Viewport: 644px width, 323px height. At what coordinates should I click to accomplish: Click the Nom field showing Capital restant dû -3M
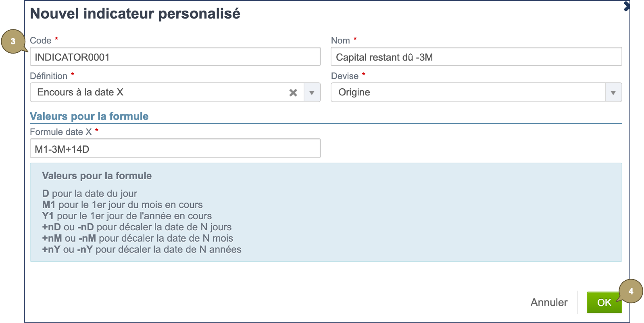point(476,56)
